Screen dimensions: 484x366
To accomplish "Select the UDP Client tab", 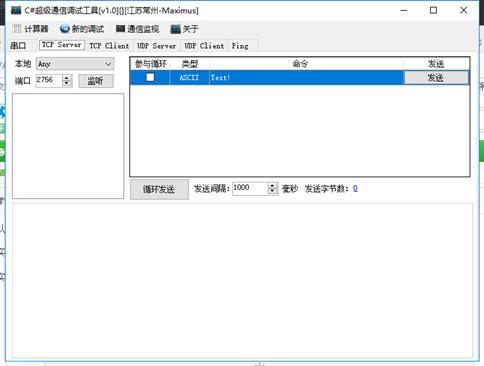I will click(204, 46).
